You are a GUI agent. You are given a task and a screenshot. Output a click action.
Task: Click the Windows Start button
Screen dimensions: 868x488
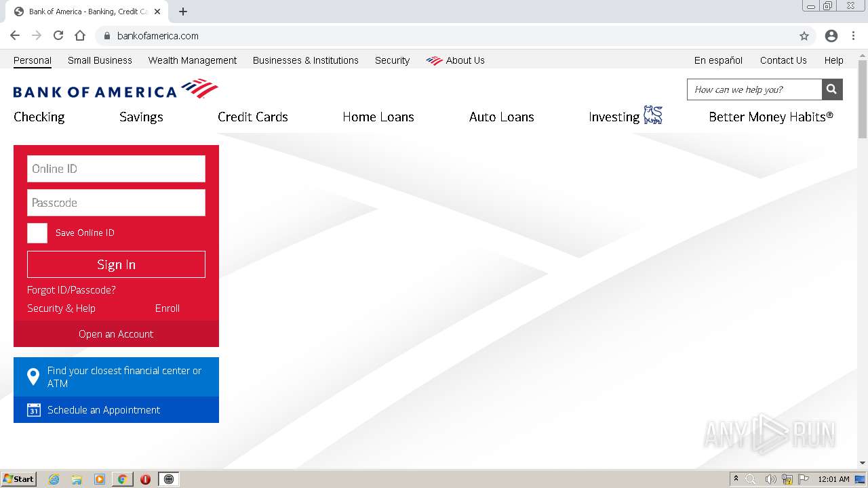18,479
